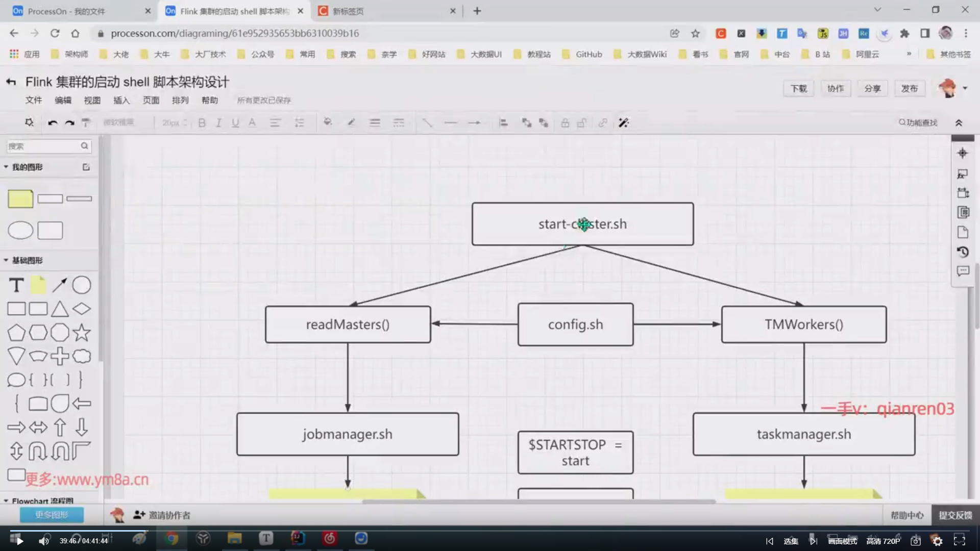Open the 排列 menu
980x551 pixels.
[180, 100]
